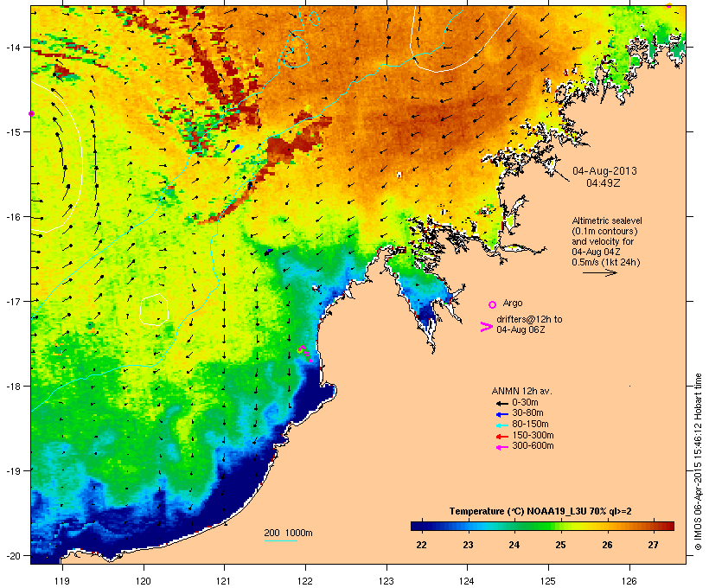
Task: Click the latitude axis label -15
Action: (x=13, y=132)
